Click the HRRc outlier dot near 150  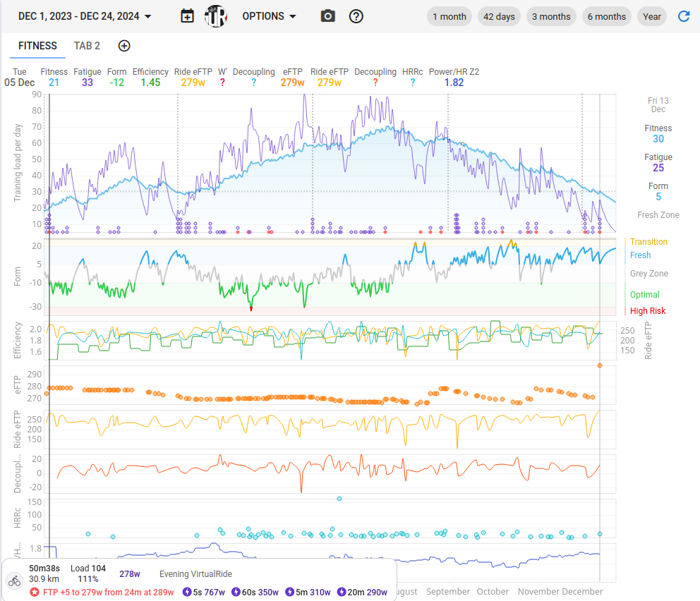point(339,499)
